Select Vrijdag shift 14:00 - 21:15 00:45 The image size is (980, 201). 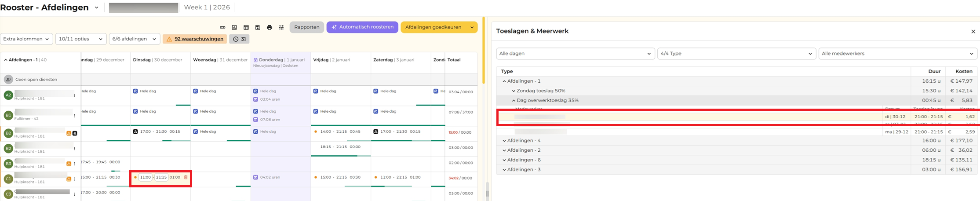coord(341,132)
